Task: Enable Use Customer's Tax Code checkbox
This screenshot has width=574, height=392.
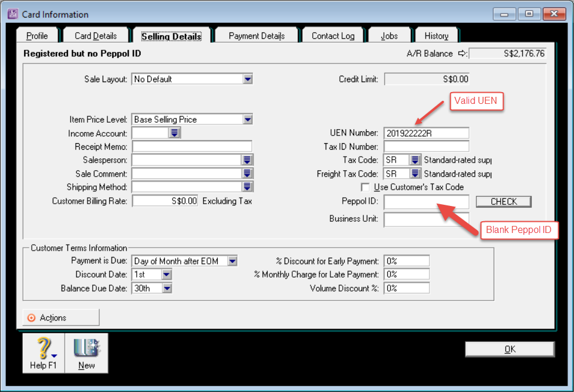Action: tap(365, 187)
